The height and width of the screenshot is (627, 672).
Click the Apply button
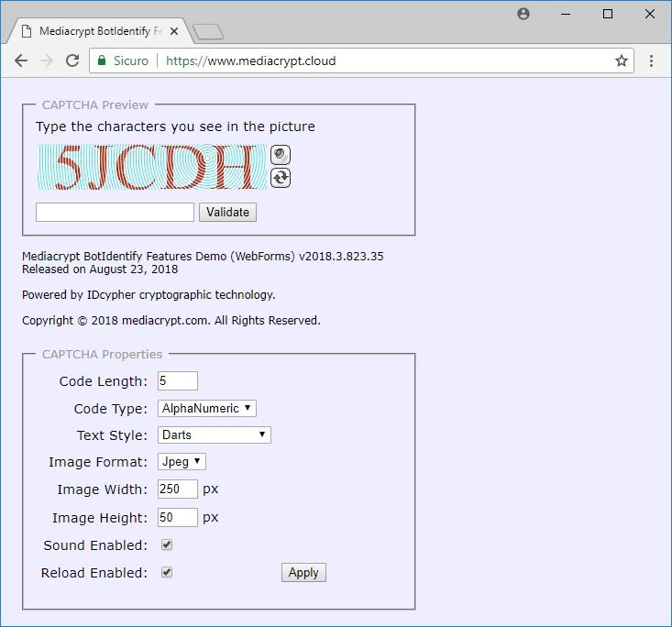pos(303,573)
